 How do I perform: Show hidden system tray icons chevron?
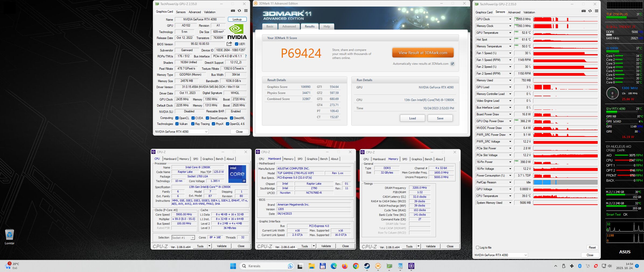point(555,266)
